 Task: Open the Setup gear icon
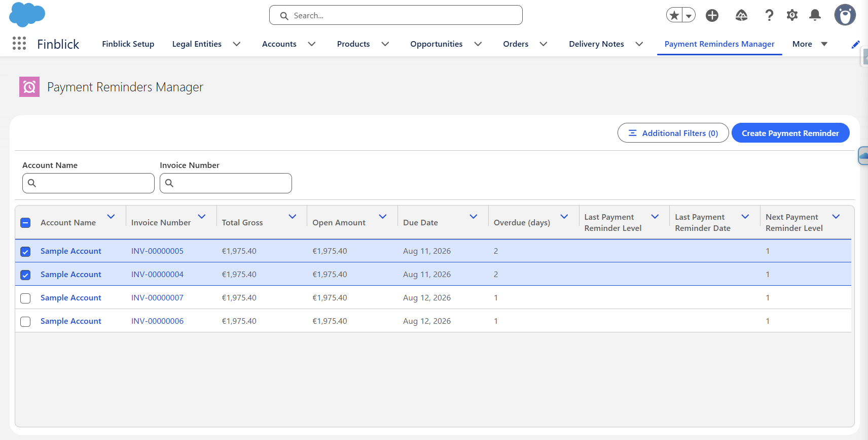[792, 15]
